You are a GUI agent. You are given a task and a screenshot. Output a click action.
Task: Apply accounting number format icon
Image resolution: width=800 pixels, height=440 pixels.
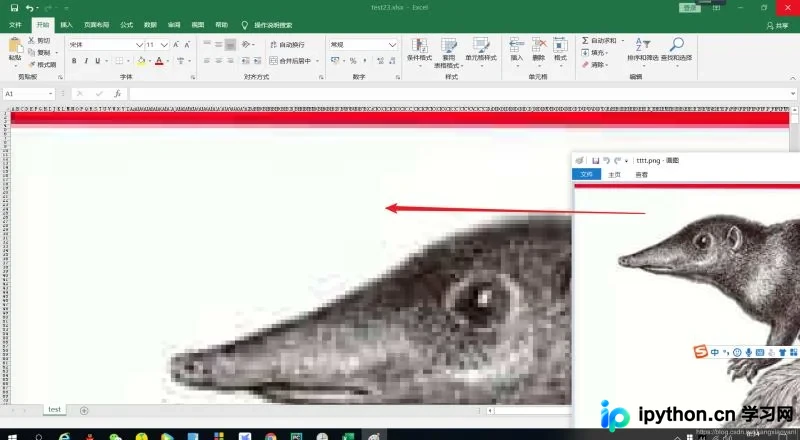[x=335, y=61]
